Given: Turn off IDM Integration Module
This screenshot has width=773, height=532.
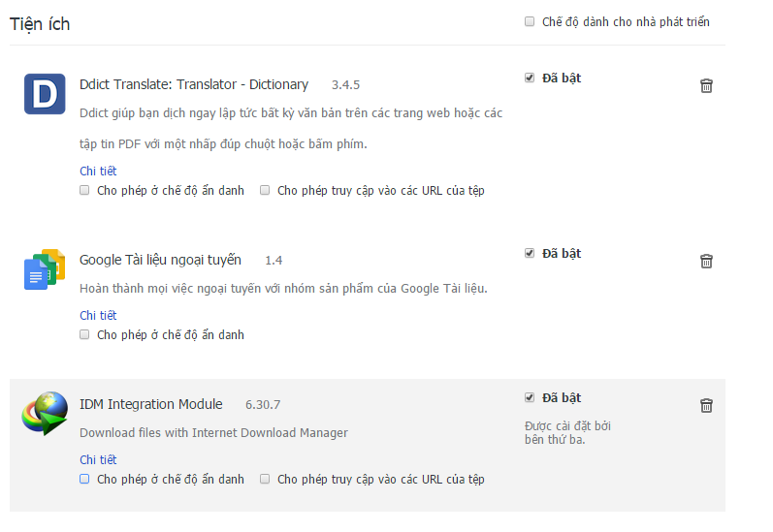Looking at the screenshot, I should 530,397.
